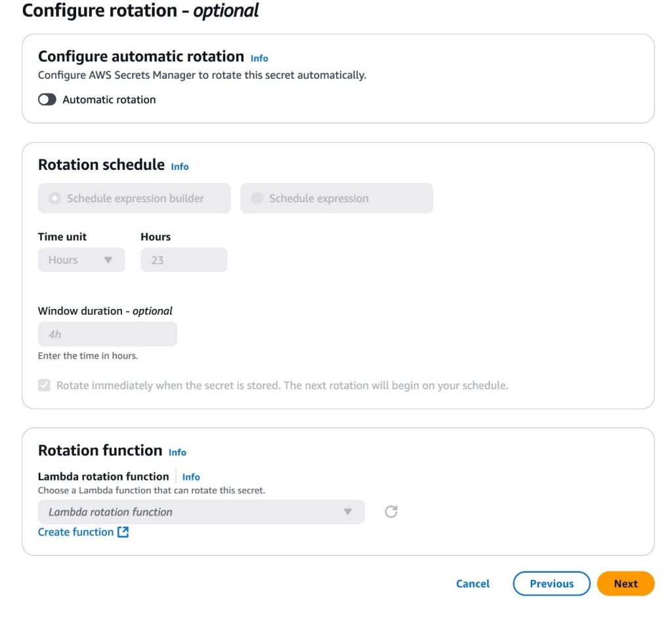The image size is (672, 618).
Task: Open the Time unit Hours dropdown
Action: (81, 260)
